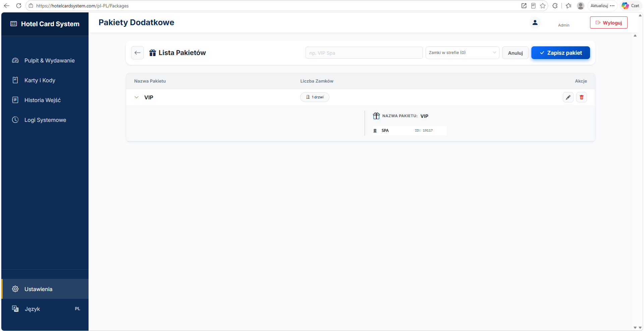Screen dimensions: 644x331
Task: Open browser extensions puzzle icon
Action: (555, 6)
